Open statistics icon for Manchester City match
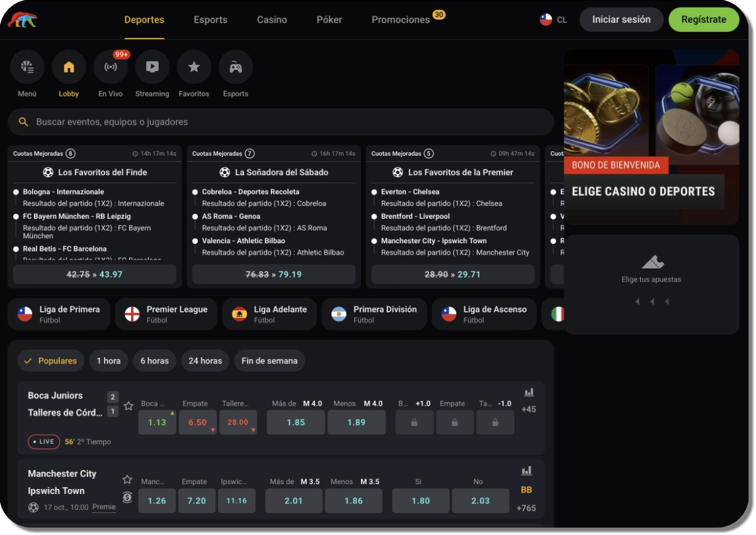The image size is (756, 535). pyautogui.click(x=527, y=471)
